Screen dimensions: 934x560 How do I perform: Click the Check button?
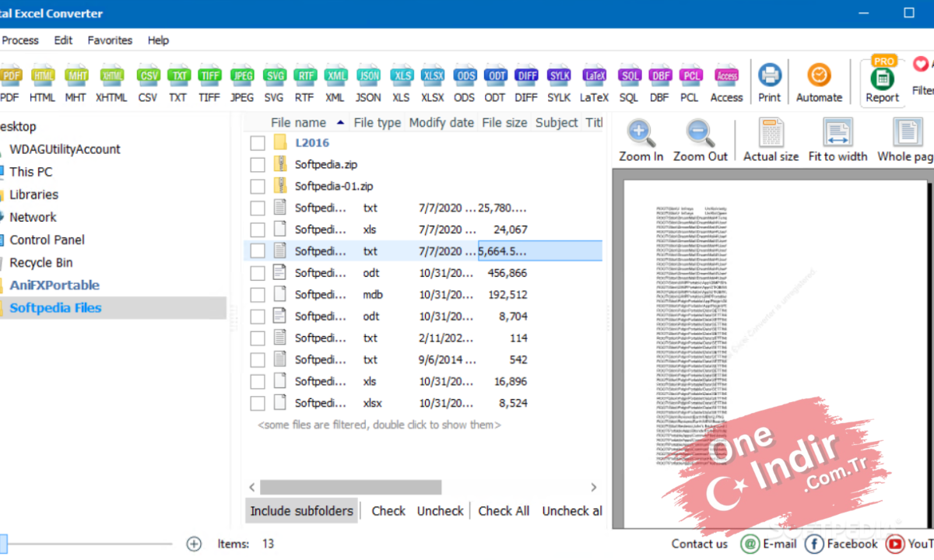388,511
